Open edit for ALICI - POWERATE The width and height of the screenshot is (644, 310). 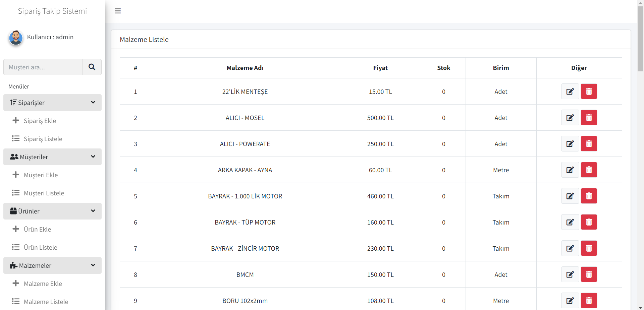point(570,144)
